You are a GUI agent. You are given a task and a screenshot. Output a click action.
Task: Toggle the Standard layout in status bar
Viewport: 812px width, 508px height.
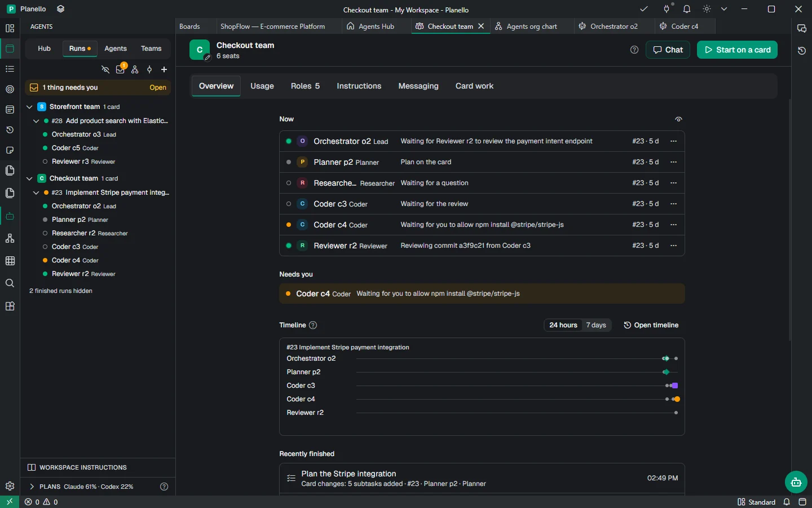757,502
